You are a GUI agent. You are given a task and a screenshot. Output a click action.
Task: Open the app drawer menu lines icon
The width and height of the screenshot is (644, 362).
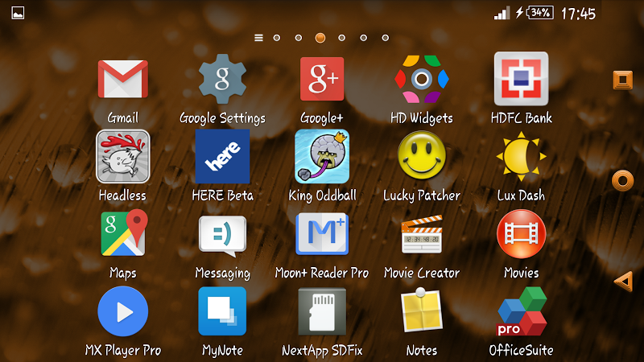click(258, 38)
